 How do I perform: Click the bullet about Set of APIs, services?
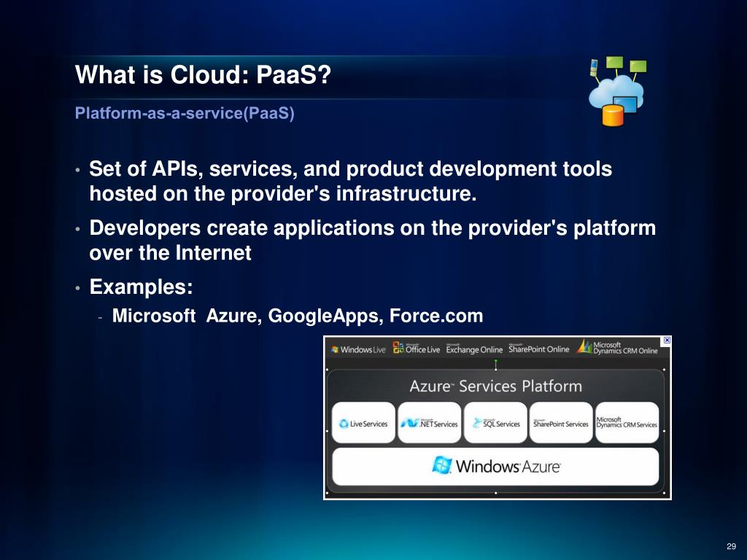[x=351, y=181]
